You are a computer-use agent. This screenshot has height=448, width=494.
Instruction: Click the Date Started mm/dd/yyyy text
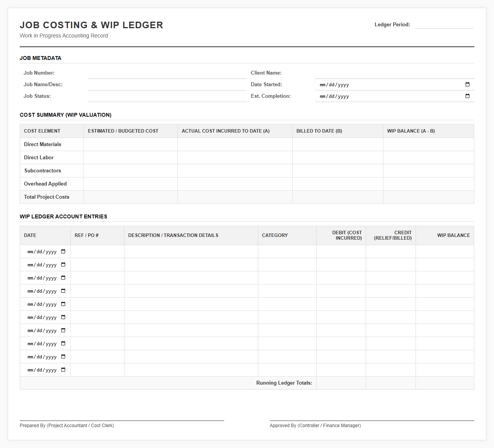pos(334,85)
